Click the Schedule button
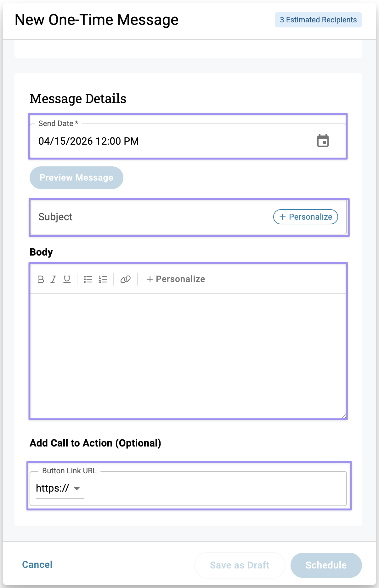The image size is (379, 588). click(326, 565)
